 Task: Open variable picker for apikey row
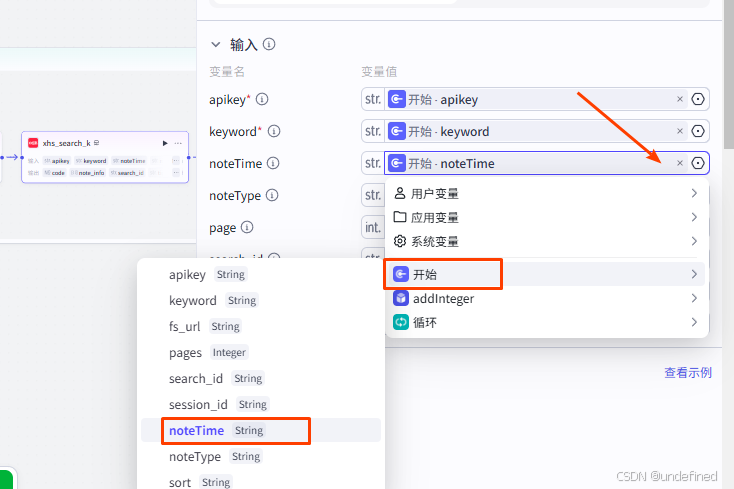click(698, 99)
